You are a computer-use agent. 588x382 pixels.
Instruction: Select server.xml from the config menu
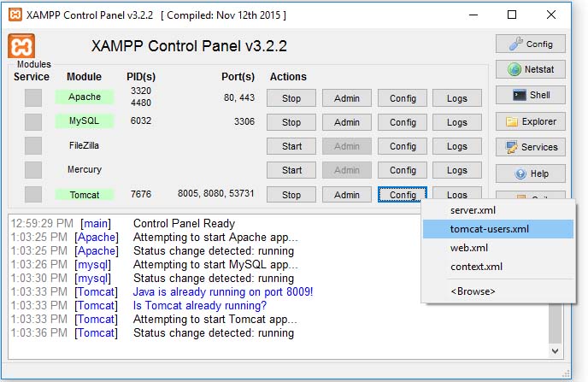(x=498, y=210)
